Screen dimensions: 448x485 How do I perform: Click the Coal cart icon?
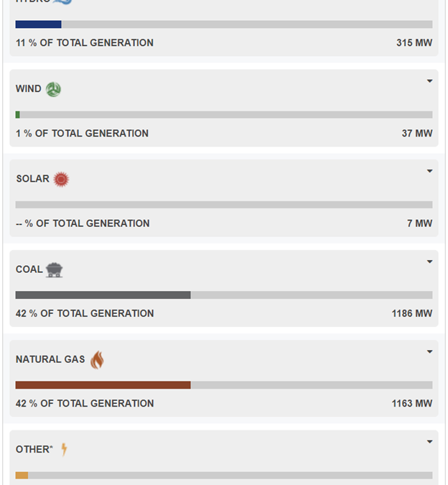point(54,269)
